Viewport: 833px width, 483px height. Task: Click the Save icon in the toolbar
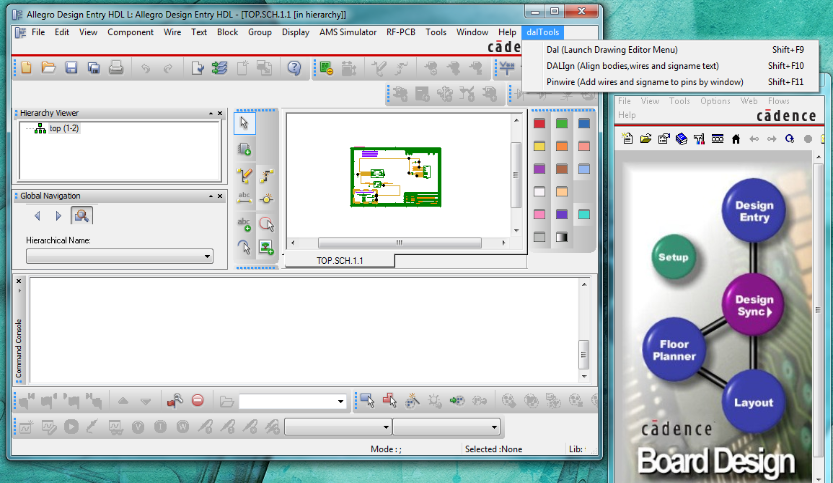(71, 68)
